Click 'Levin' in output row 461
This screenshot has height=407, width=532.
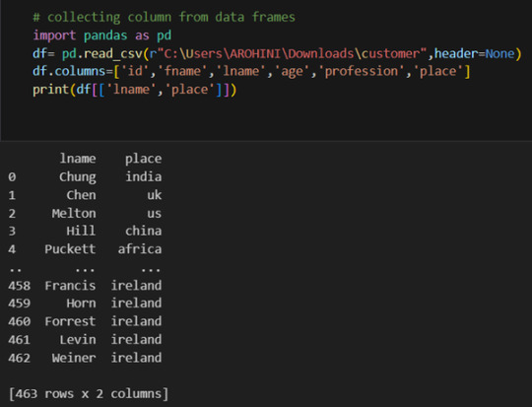coord(78,340)
